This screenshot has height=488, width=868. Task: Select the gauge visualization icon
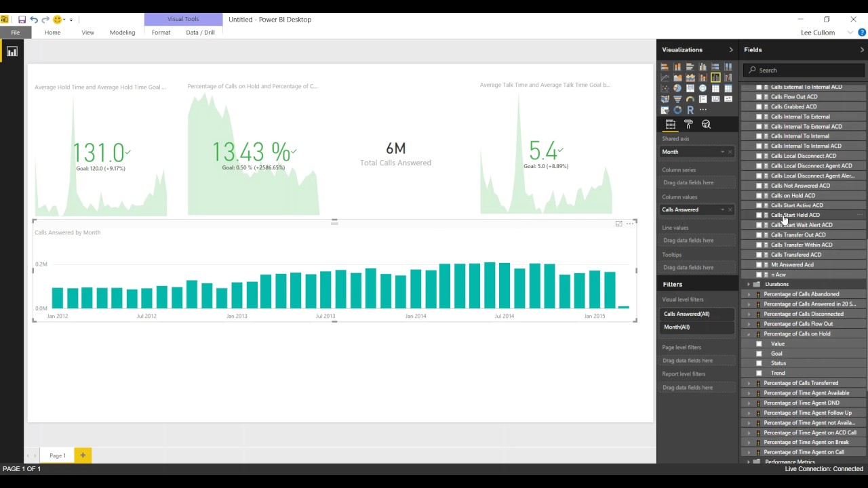tap(690, 99)
